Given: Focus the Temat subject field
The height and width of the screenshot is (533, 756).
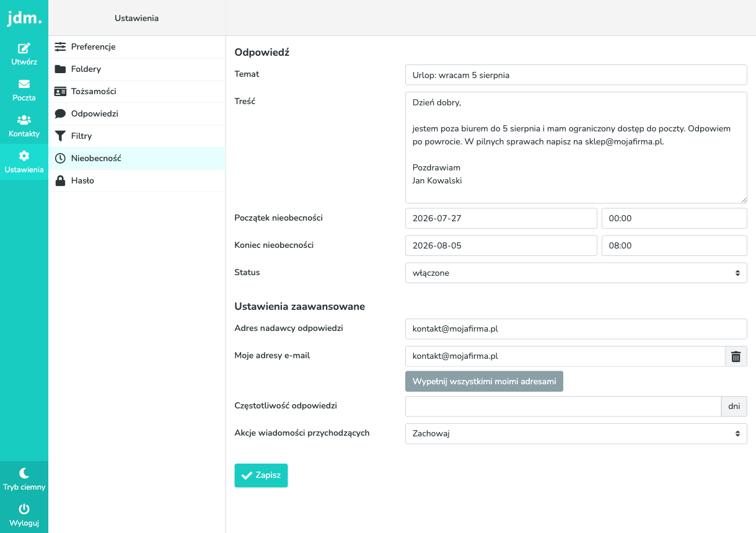Looking at the screenshot, I should 576,75.
